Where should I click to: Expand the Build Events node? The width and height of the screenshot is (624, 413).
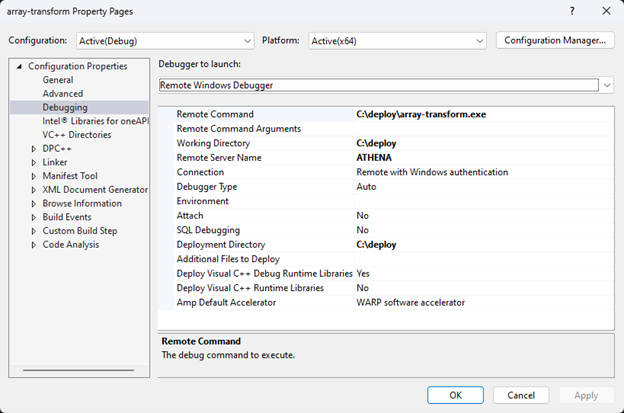click(x=34, y=217)
